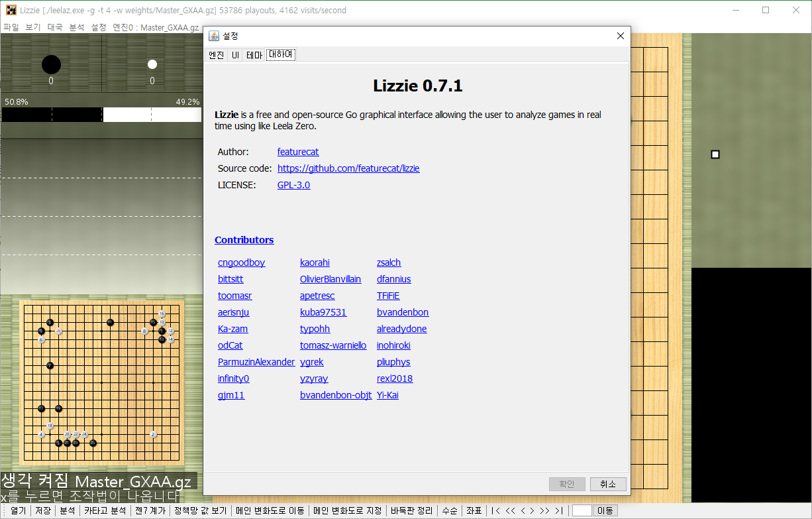The width and height of the screenshot is (812, 519).
Task: Jump back with << navigation button
Action: pos(511,510)
